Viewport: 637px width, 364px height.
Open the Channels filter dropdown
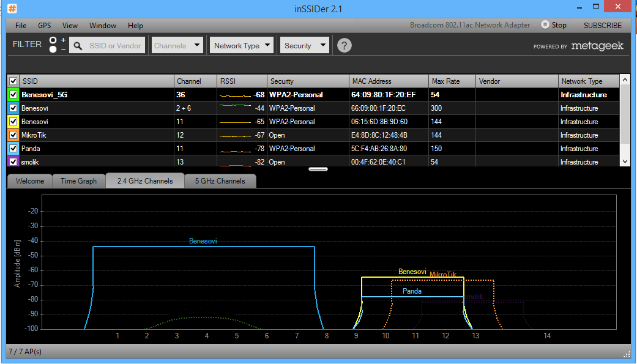[x=177, y=45]
